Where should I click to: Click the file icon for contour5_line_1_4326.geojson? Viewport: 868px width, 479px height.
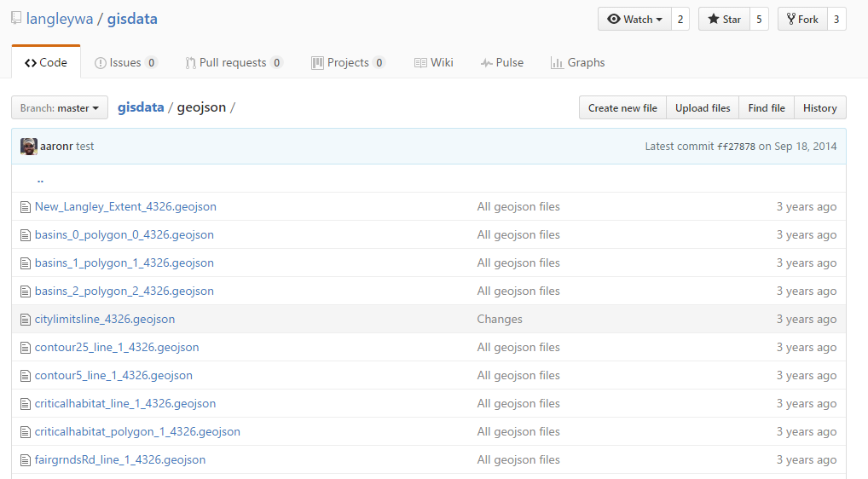pos(26,376)
